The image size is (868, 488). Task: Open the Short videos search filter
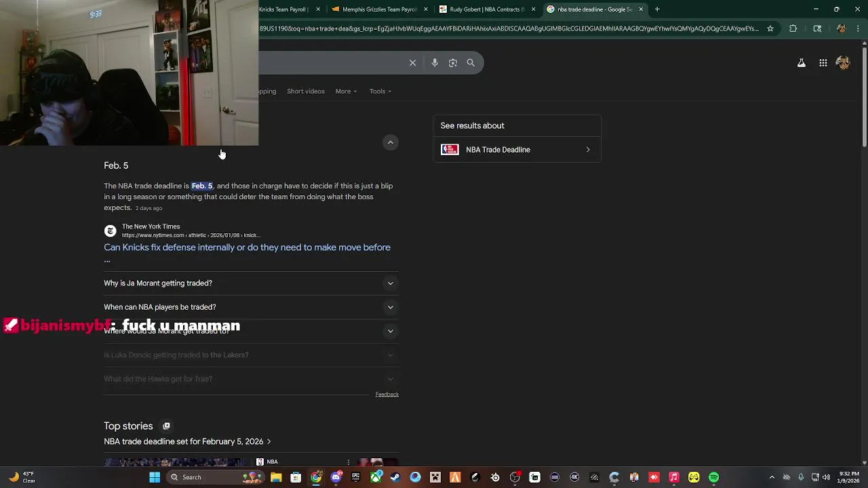(306, 91)
